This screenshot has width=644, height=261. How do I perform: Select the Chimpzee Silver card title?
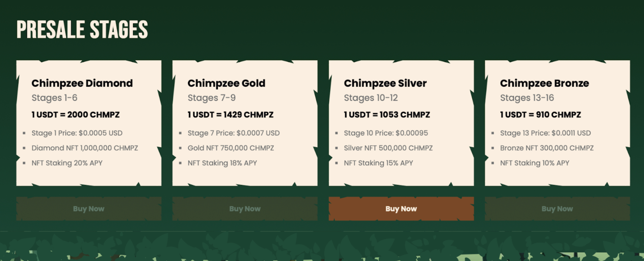385,83
